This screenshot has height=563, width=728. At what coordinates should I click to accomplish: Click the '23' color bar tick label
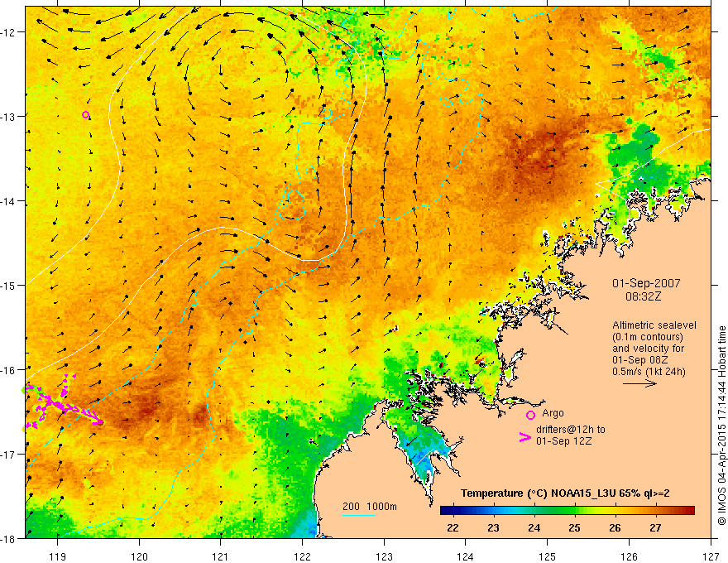(x=493, y=528)
